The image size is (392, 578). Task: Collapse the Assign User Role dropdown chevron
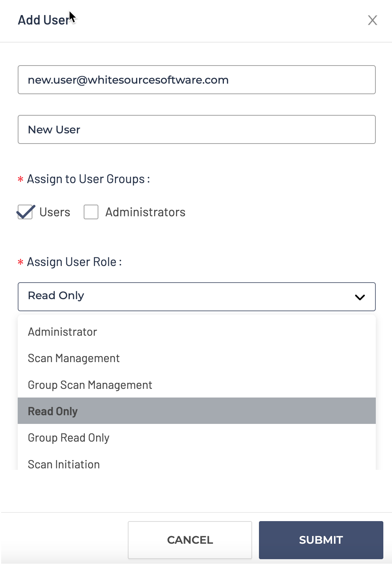point(360,297)
